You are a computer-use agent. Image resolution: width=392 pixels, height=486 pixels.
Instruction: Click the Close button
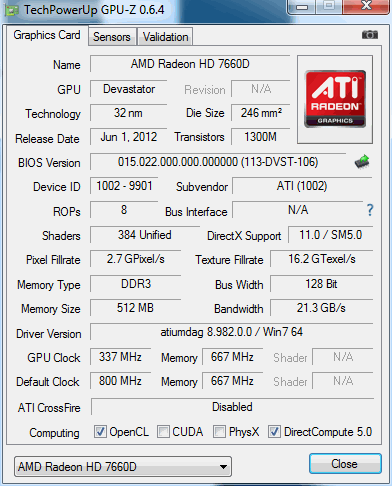click(345, 464)
